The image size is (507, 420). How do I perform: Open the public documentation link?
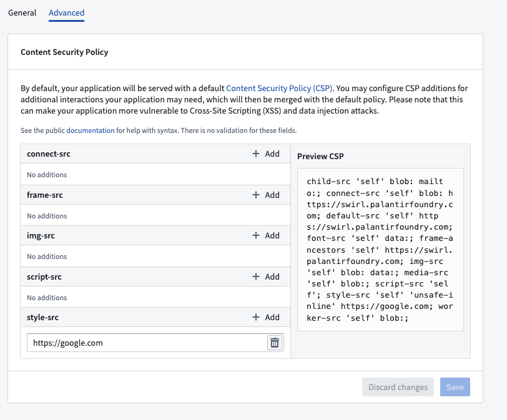pos(90,130)
